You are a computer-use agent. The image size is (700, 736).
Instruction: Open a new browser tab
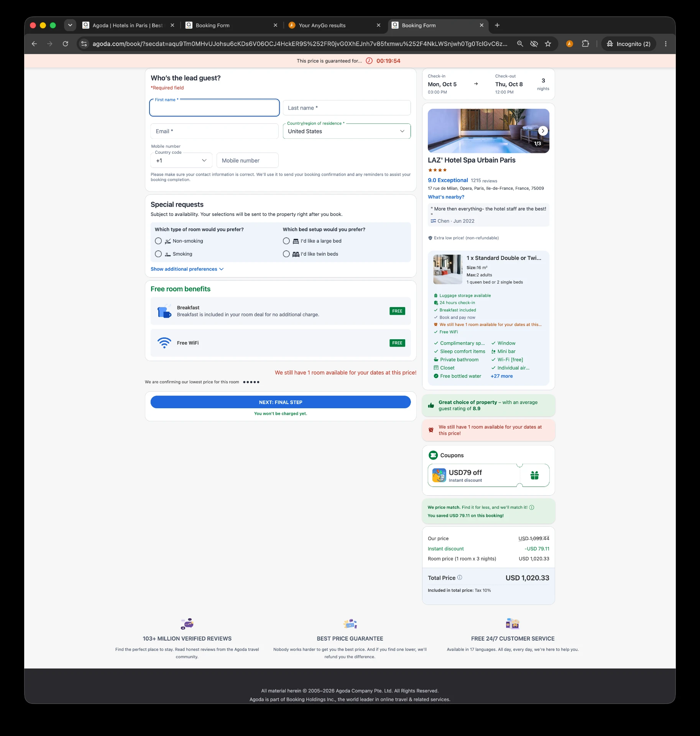[497, 25]
